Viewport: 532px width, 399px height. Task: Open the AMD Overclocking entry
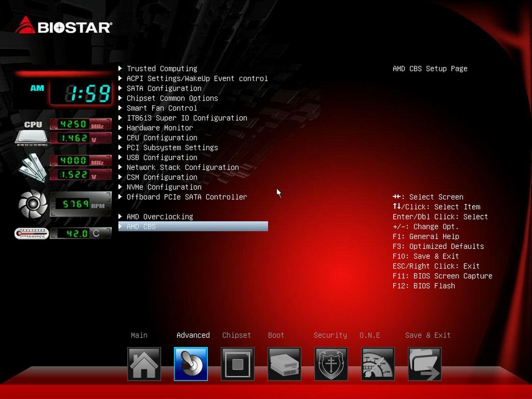tap(160, 217)
